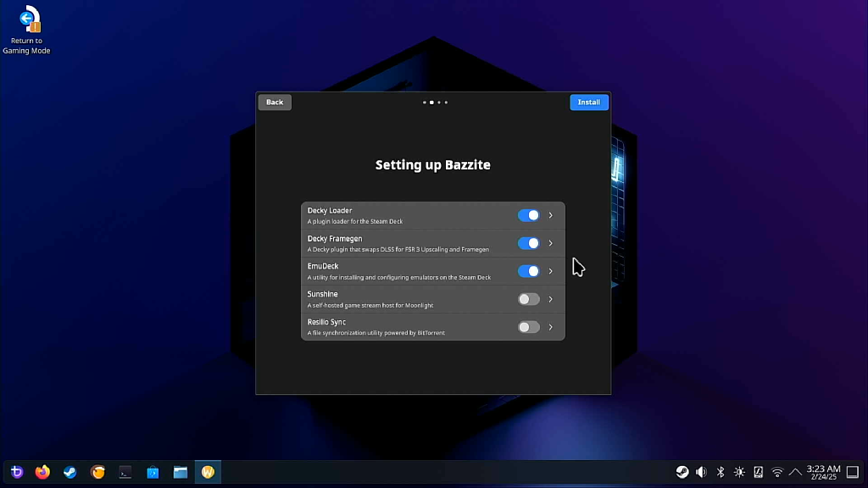This screenshot has width=868, height=488.
Task: Turn off the EmuDeck toggle
Action: click(x=530, y=271)
